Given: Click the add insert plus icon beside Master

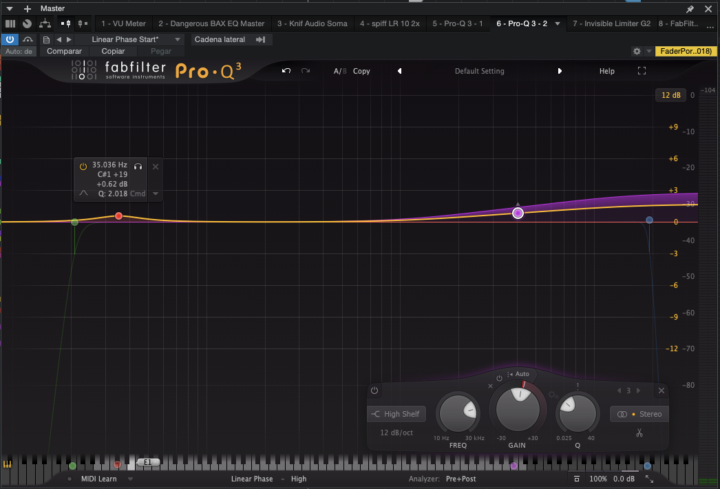Looking at the screenshot, I should coord(27,8).
